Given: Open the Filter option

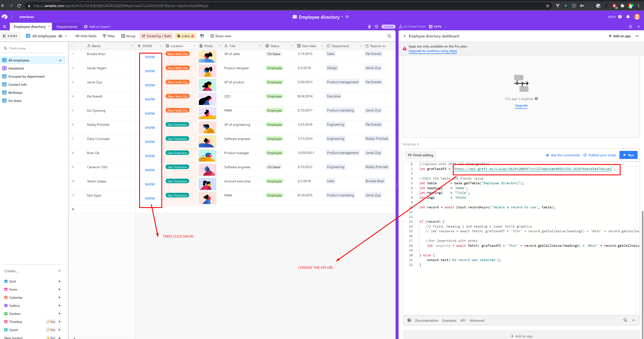Looking at the screenshot, I should 109,36.
